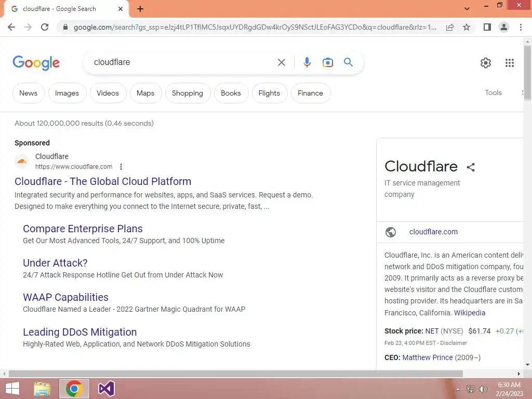
Task: Open network status tray icon
Action: tap(471, 389)
